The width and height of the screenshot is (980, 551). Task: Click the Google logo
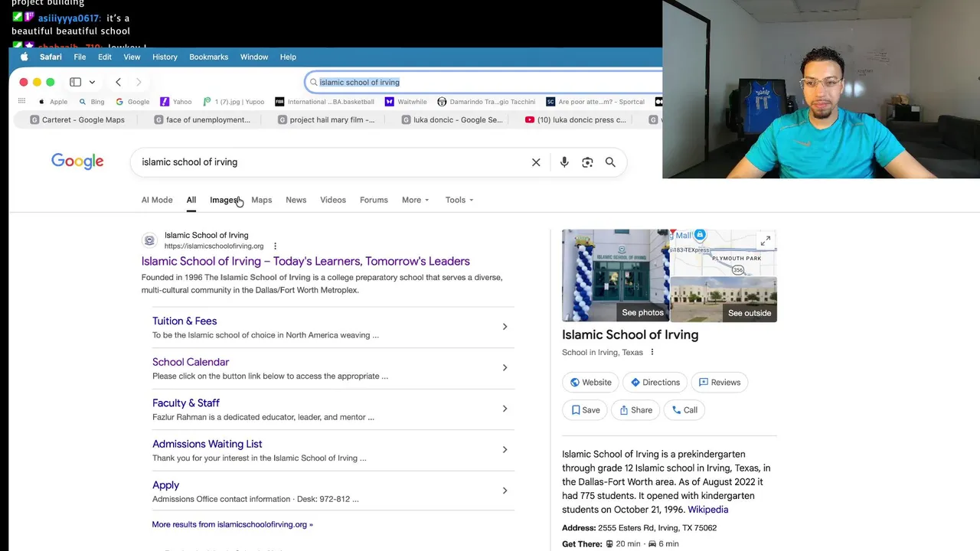(x=77, y=161)
